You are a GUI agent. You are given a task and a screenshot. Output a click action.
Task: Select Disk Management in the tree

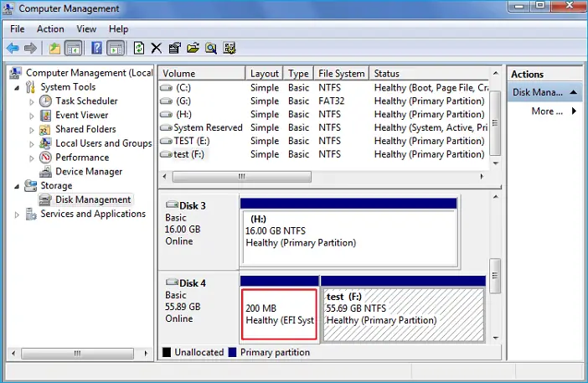click(93, 199)
